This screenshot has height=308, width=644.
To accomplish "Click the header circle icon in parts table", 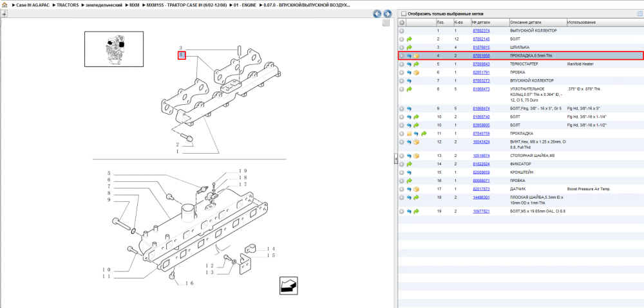I will (402, 22).
